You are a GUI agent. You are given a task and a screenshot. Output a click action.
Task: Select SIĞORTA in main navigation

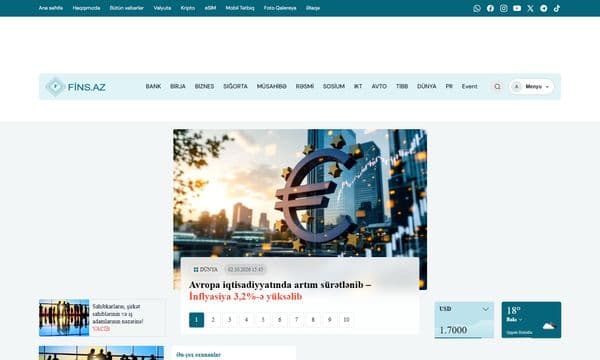pos(235,86)
